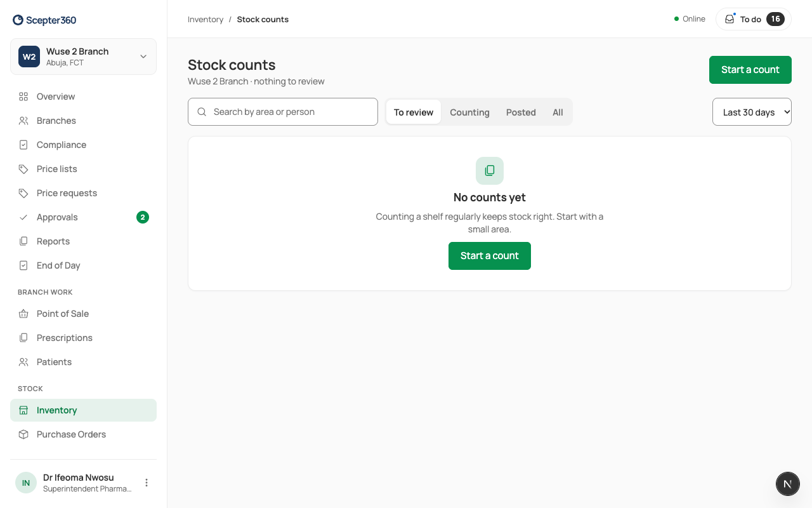812x508 pixels.
Task: Click the Point of Sale basket icon
Action: (23, 314)
